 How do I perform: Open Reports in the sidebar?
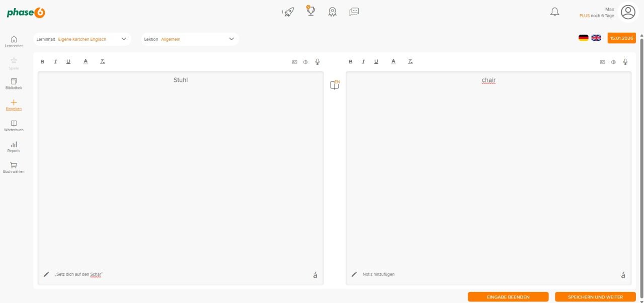pos(14,147)
